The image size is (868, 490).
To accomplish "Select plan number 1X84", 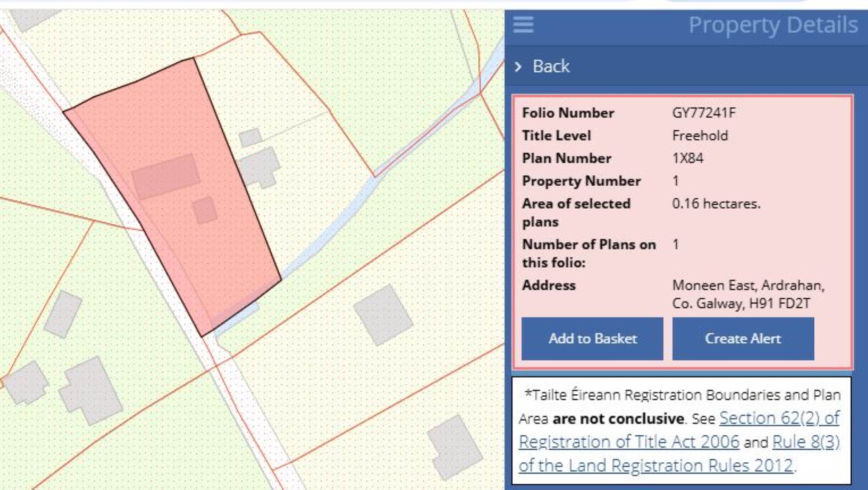I will click(688, 158).
